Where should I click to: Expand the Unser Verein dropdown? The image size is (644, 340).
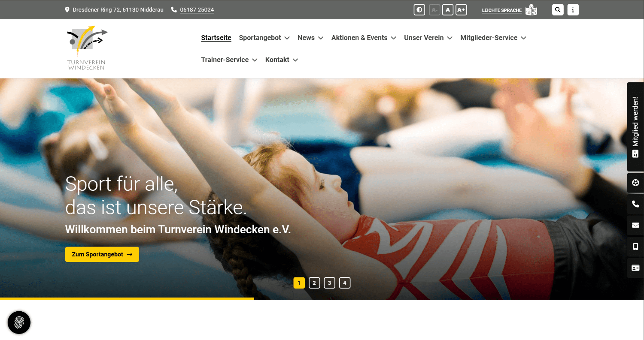point(428,38)
